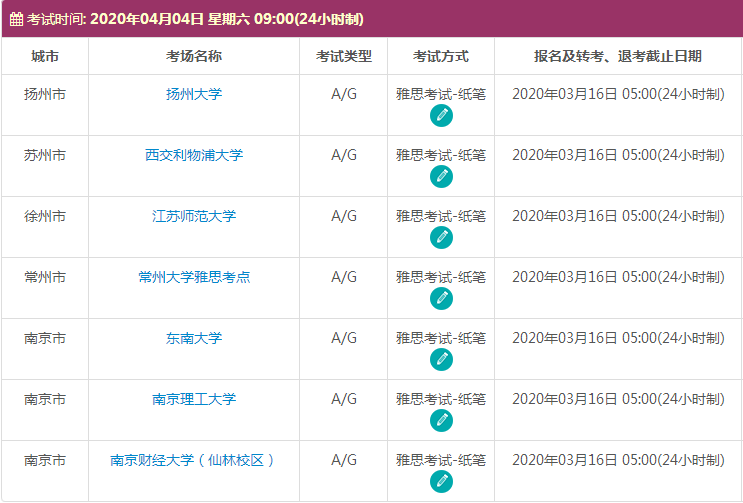Click the deadline date in the 南京理工大学 row
The height and width of the screenshot is (503, 743).
[x=618, y=399]
